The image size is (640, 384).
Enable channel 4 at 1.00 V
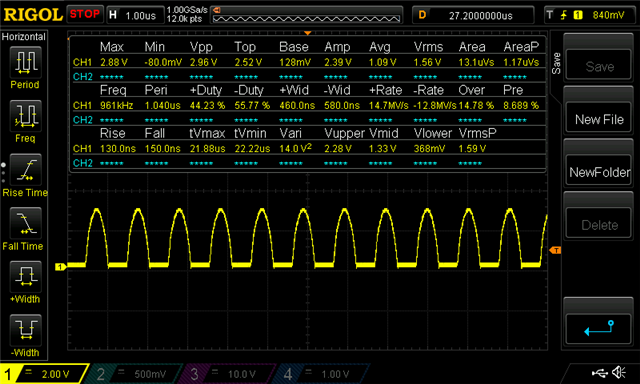(x=320, y=374)
